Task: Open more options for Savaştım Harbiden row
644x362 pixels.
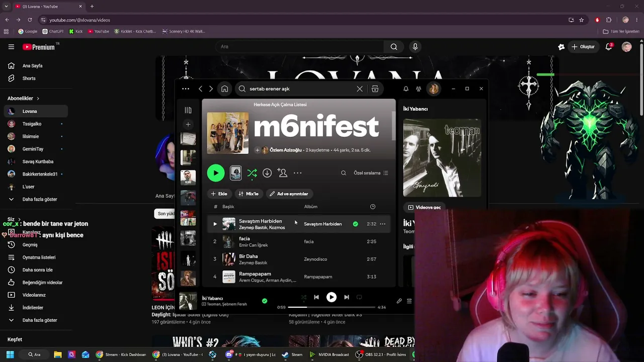Action: (383, 224)
